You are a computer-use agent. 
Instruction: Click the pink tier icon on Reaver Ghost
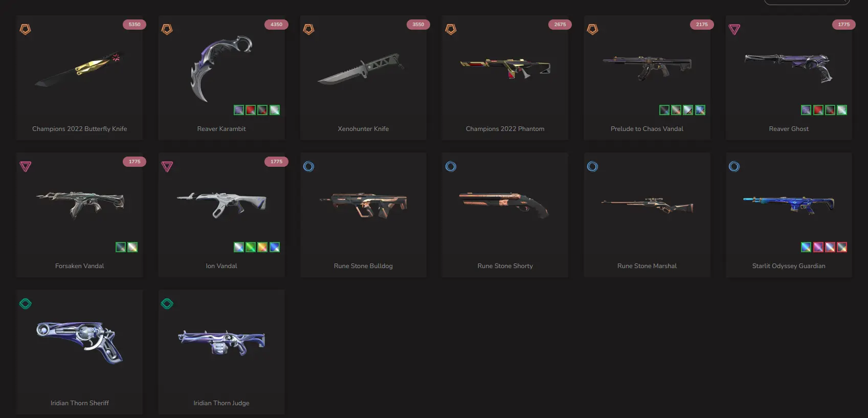point(734,30)
